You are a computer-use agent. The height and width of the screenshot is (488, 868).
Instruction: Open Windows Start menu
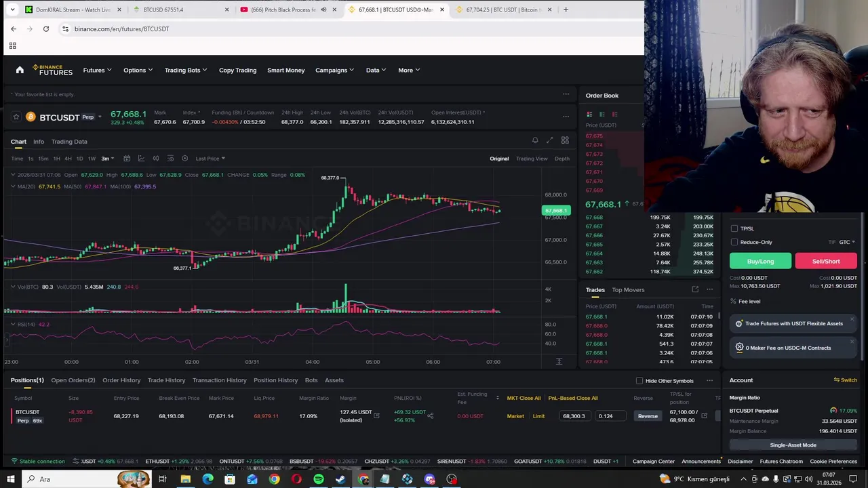pyautogui.click(x=11, y=479)
